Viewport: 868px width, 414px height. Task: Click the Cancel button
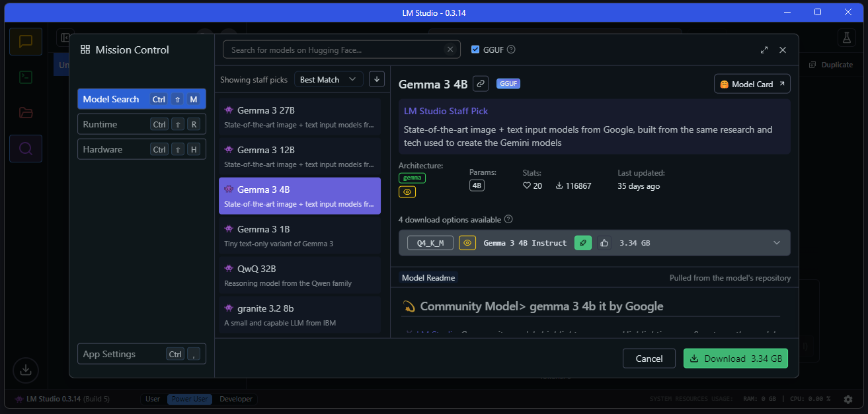click(649, 359)
